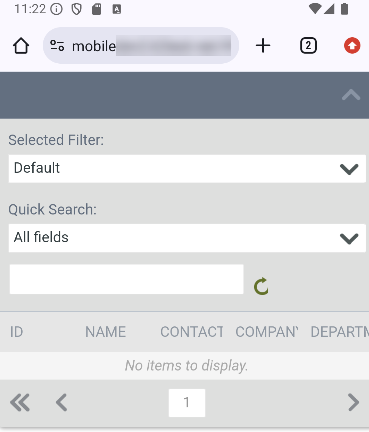Sort by the COMPANY column header
Image resolution: width=369 pixels, height=432 pixels.
(x=267, y=332)
